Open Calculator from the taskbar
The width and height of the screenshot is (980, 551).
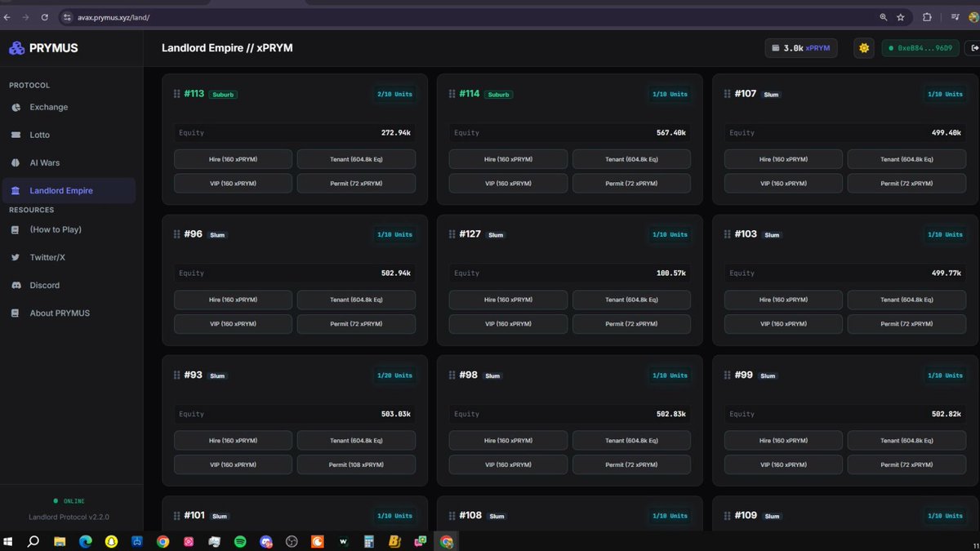point(369,541)
